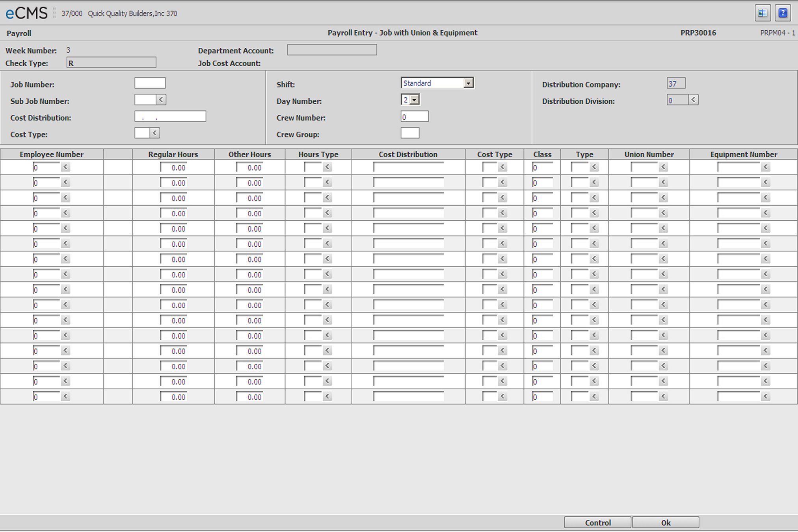Open Union Number lookup in eighth row
The height and width of the screenshot is (532, 798).
tap(663, 274)
